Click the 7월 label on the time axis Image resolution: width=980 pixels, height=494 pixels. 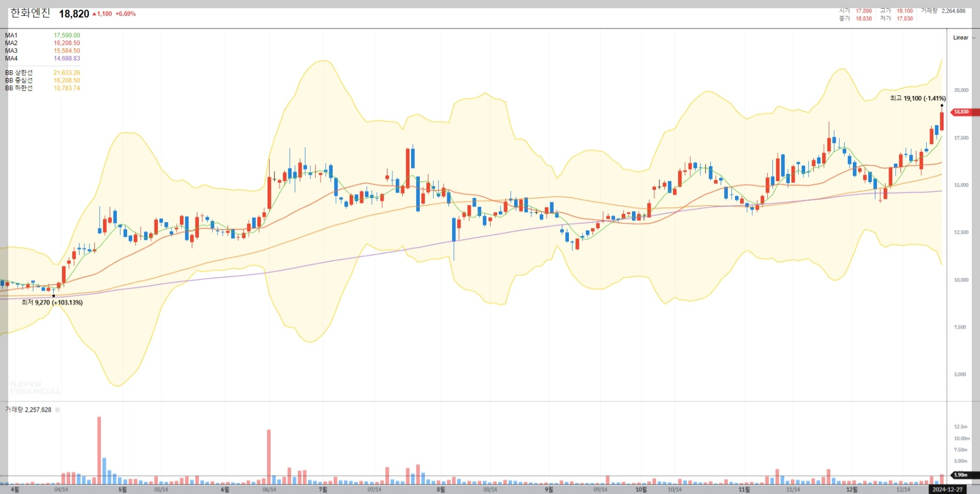click(323, 490)
